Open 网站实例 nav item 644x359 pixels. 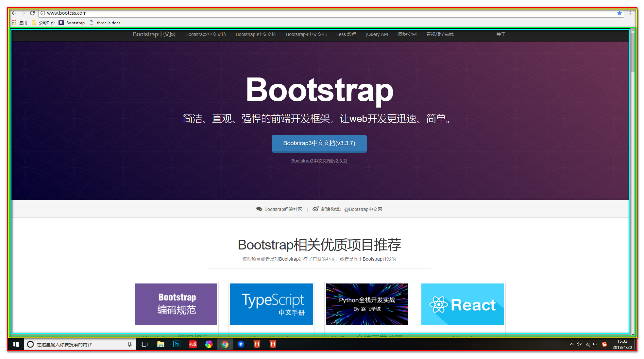point(407,34)
